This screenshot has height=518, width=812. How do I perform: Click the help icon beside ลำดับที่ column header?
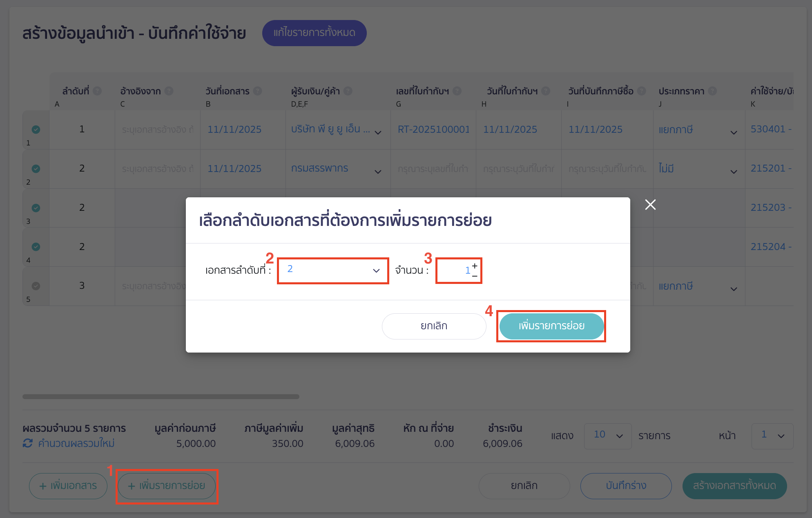coord(98,91)
